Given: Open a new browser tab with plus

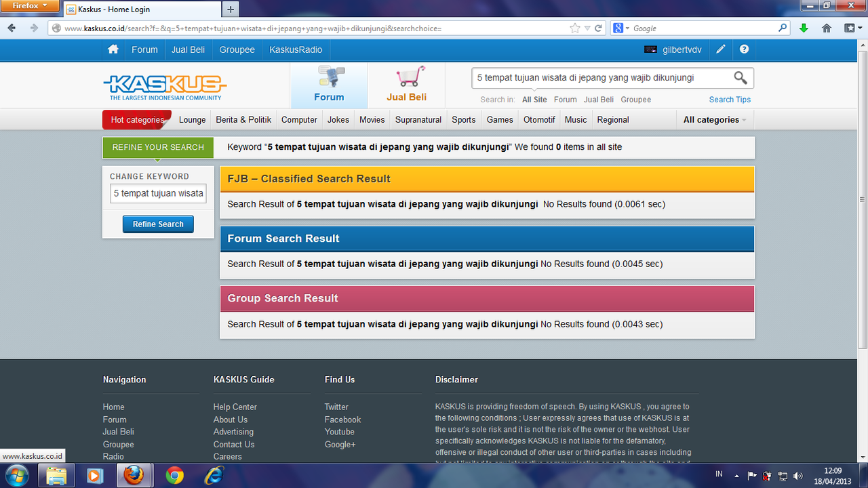Looking at the screenshot, I should (231, 9).
